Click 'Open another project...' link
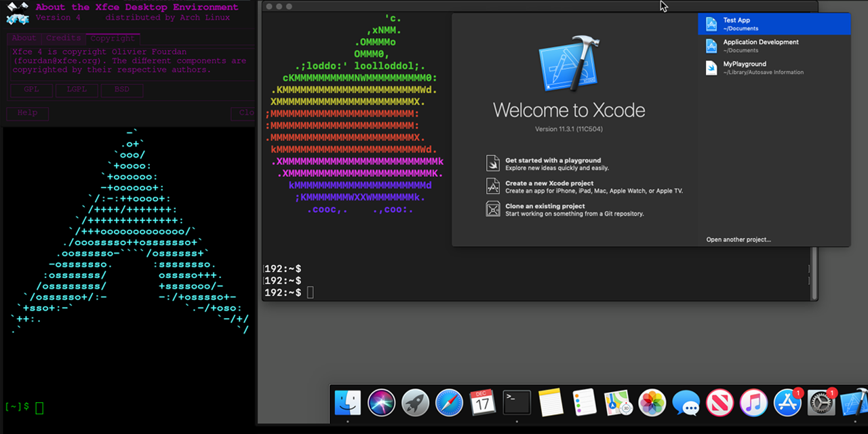 (x=738, y=239)
